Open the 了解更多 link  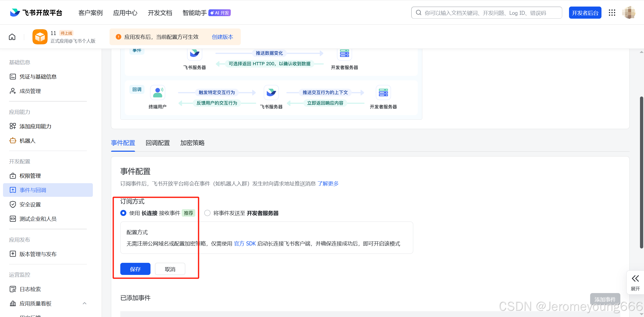pos(328,183)
